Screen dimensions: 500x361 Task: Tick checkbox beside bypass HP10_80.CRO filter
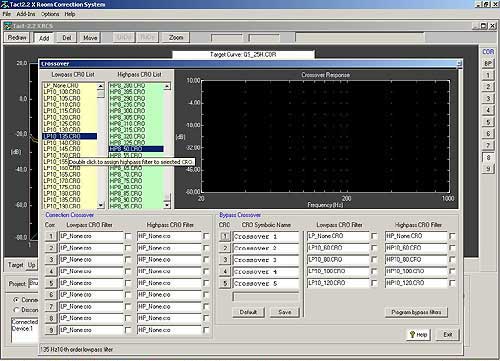click(452, 259)
